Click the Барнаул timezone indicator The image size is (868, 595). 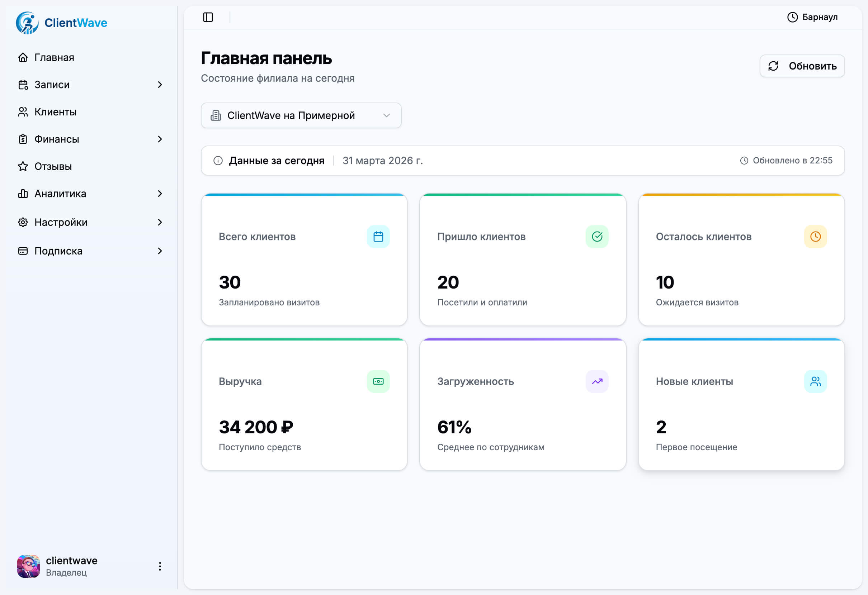click(x=812, y=17)
